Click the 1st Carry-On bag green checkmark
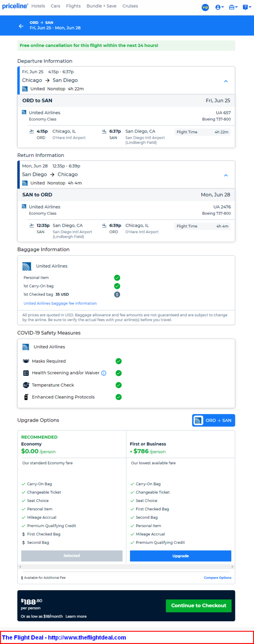 pos(117,286)
